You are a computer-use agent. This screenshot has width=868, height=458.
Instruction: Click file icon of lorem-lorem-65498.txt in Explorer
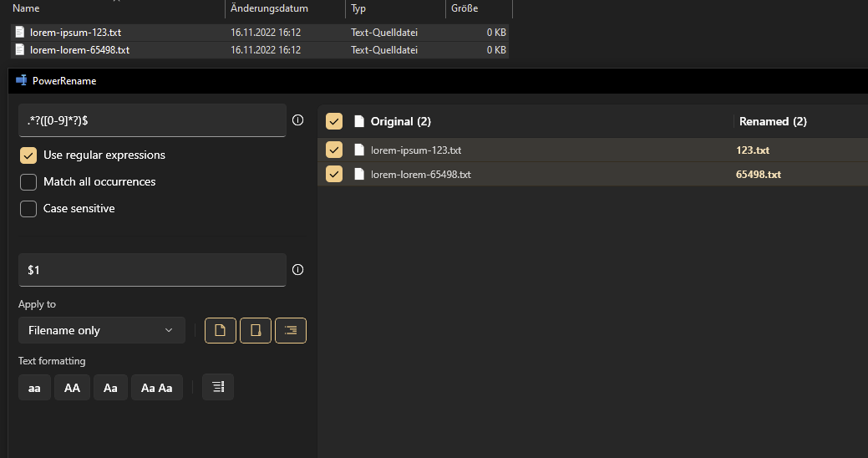(20, 50)
